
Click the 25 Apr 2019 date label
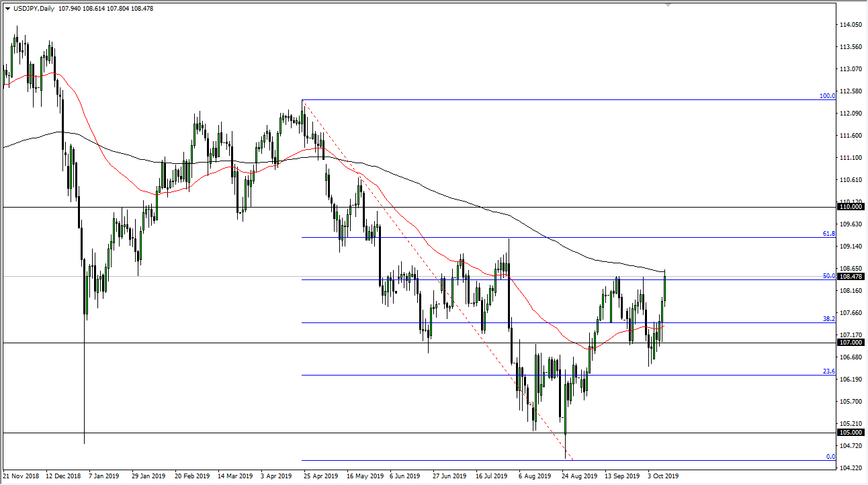pyautogui.click(x=320, y=476)
